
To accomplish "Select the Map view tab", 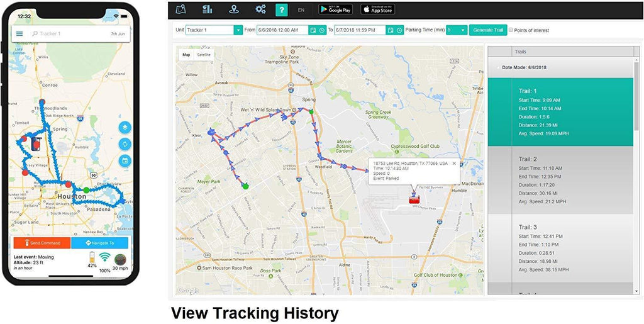I will coord(186,55).
